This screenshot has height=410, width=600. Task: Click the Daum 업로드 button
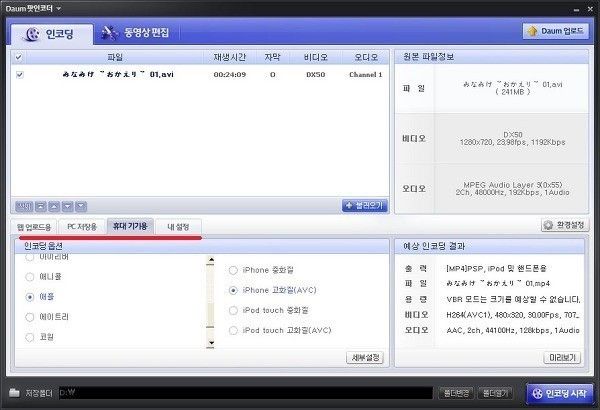click(x=556, y=31)
